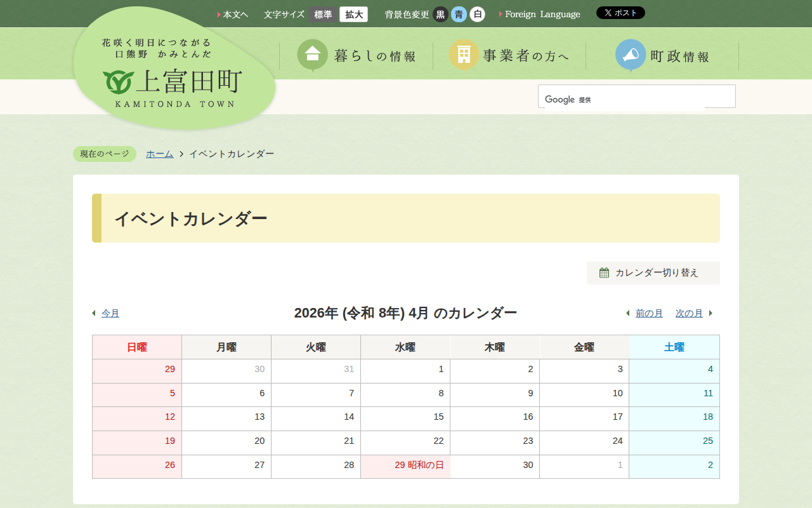Image resolution: width=812 pixels, height=508 pixels.
Task: Set text size to 拡大
Action: click(353, 15)
